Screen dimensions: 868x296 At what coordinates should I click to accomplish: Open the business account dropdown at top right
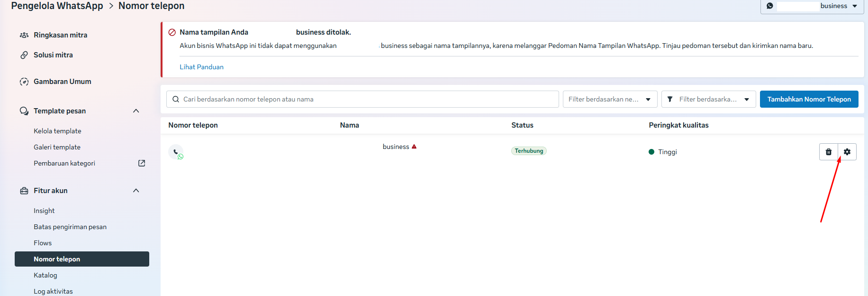812,6
